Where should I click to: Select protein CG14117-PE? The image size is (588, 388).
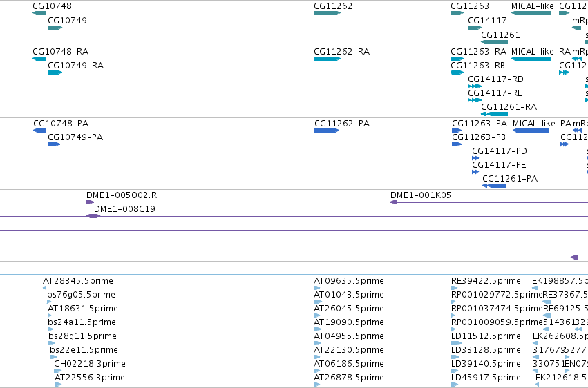click(x=475, y=172)
